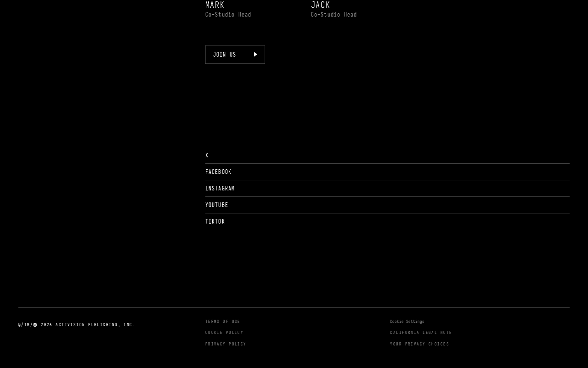Open the X social link

(207, 155)
